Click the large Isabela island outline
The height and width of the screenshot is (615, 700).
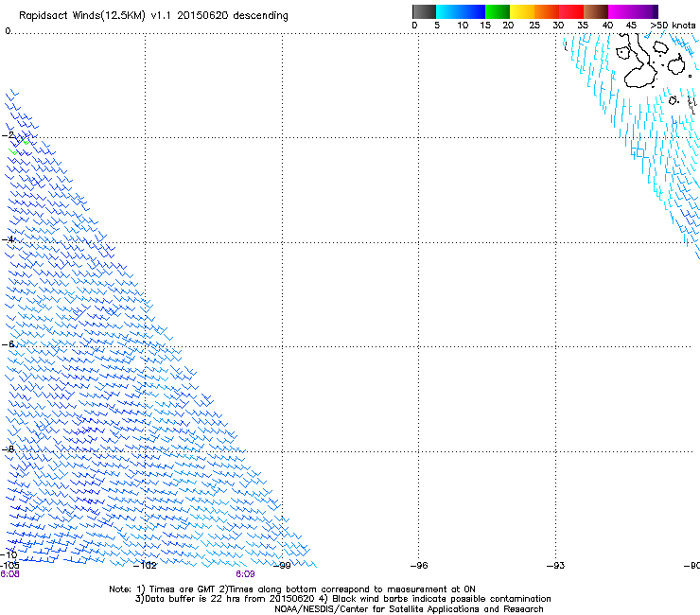pos(639,60)
